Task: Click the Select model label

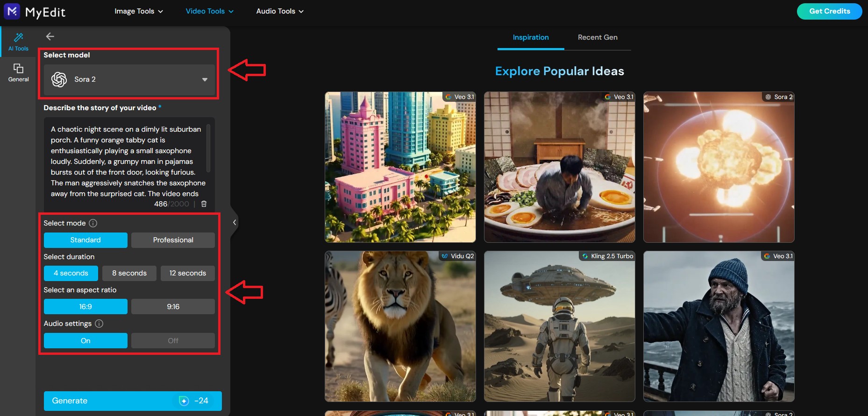Action: coord(67,55)
